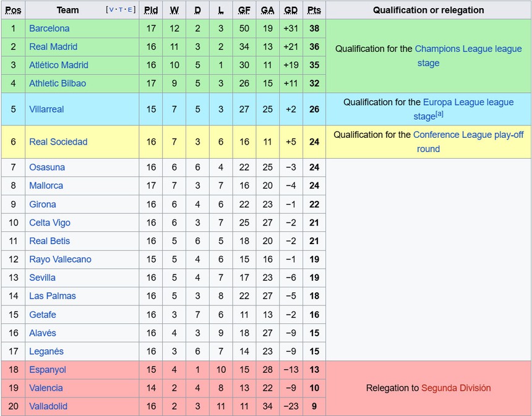The image size is (532, 416).
Task: Click the GD column header abbreviation
Action: pos(291,10)
